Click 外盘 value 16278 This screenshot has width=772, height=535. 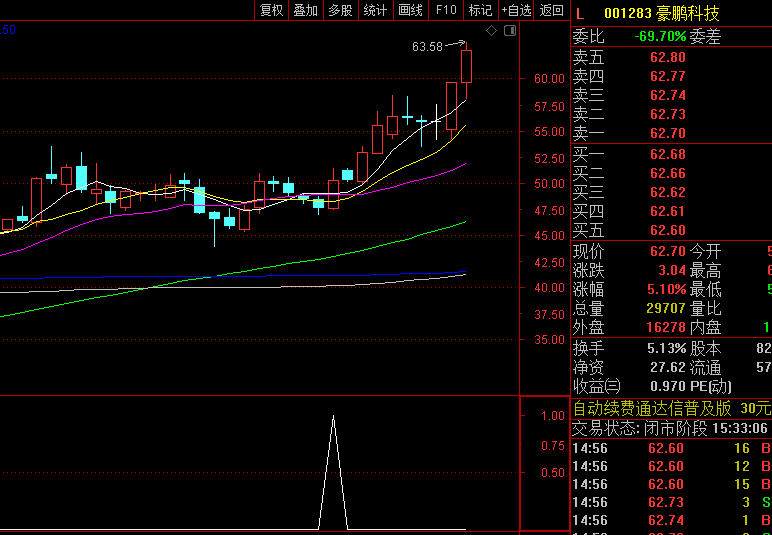coord(666,327)
